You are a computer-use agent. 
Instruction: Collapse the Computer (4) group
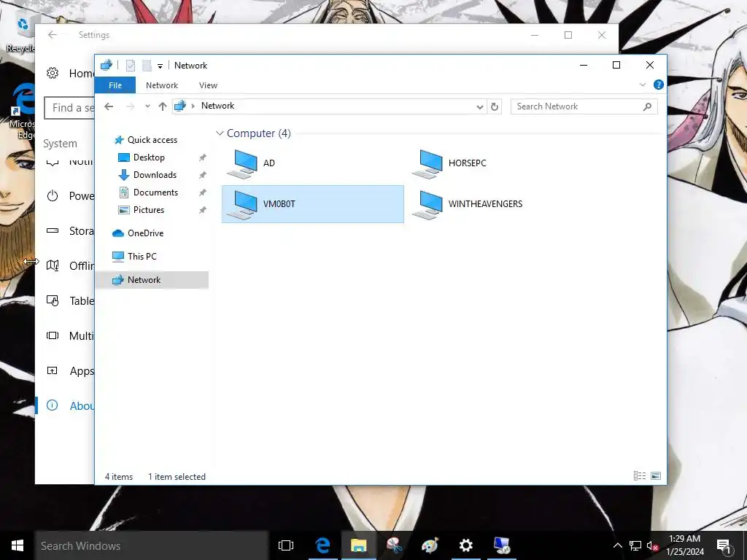[220, 133]
